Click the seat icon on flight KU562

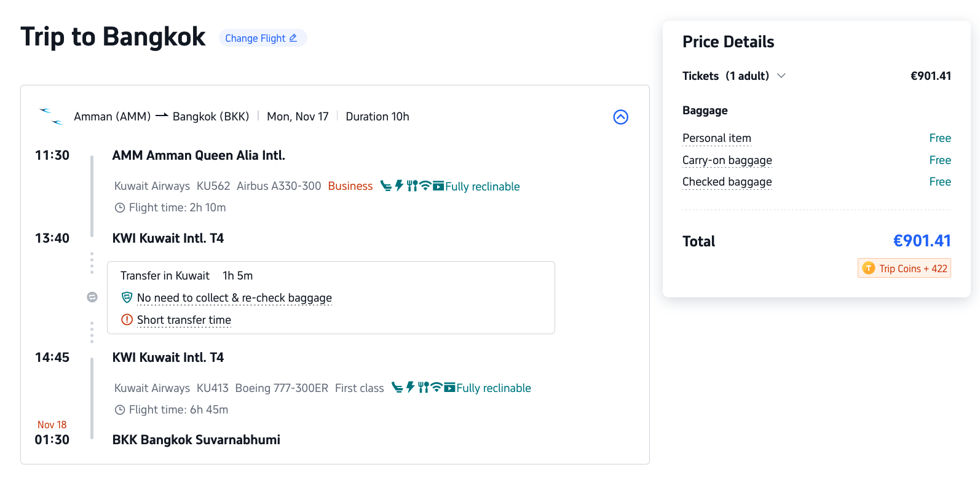(385, 186)
